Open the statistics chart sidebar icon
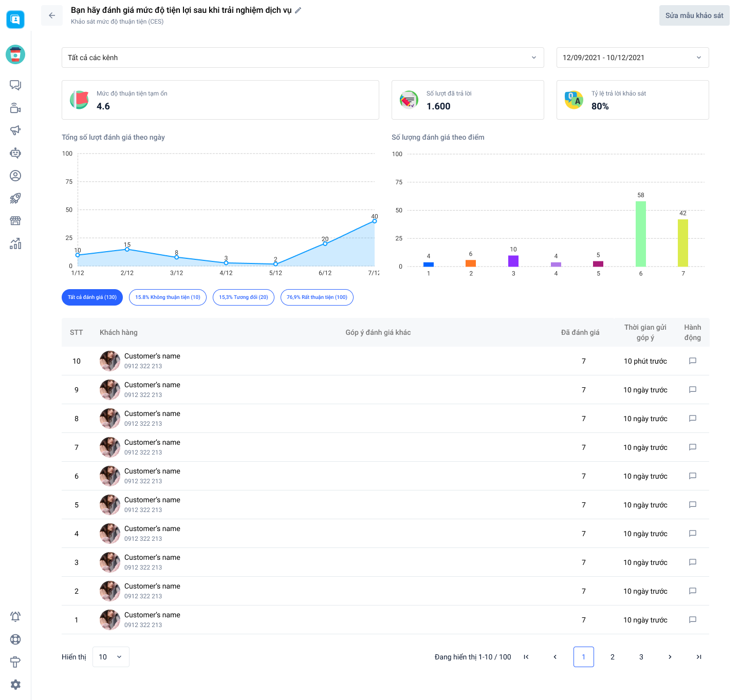Viewport: 740px width, 700px height. (x=15, y=243)
